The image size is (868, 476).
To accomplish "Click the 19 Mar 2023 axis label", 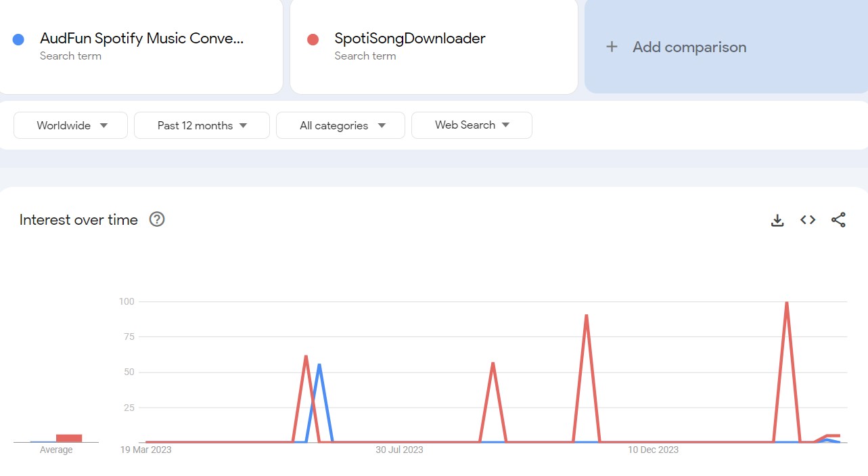I will 146,450.
